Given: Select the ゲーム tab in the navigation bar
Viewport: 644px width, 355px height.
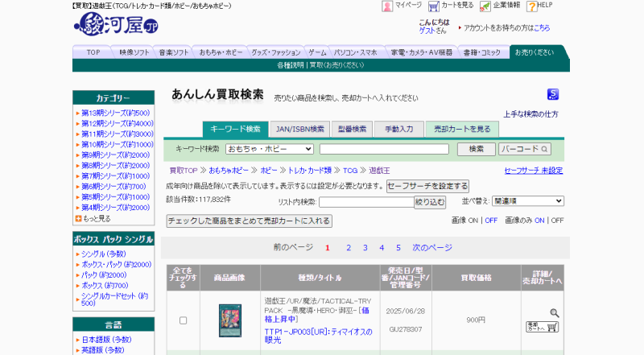Looking at the screenshot, I should point(317,52).
